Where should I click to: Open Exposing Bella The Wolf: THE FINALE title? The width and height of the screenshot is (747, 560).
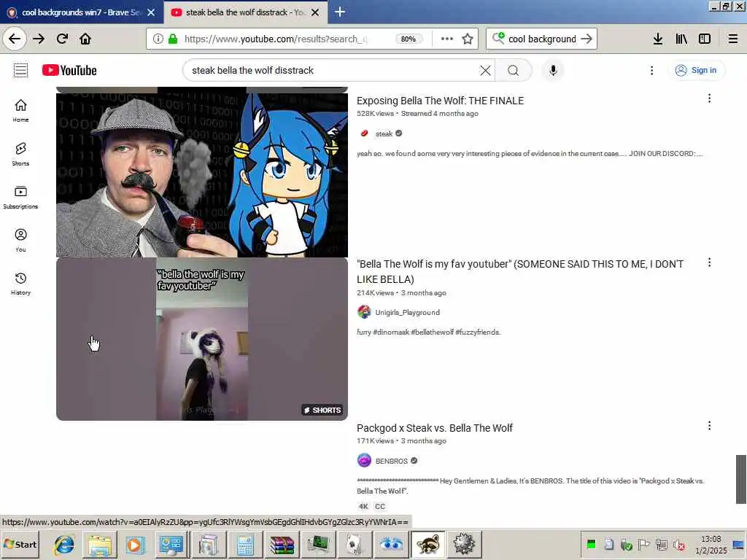(x=440, y=101)
